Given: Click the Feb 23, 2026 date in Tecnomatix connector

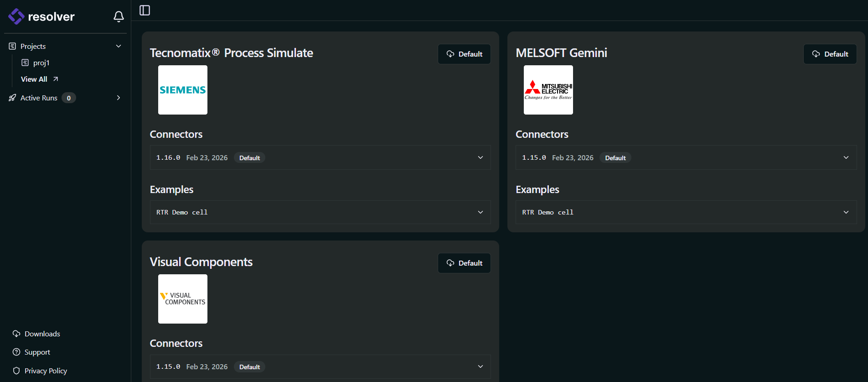Looking at the screenshot, I should [x=207, y=157].
